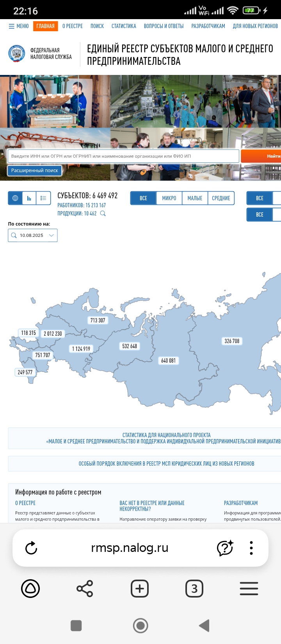Open tab switcher showing 3 tabs
The height and width of the screenshot is (644, 281).
point(194,589)
